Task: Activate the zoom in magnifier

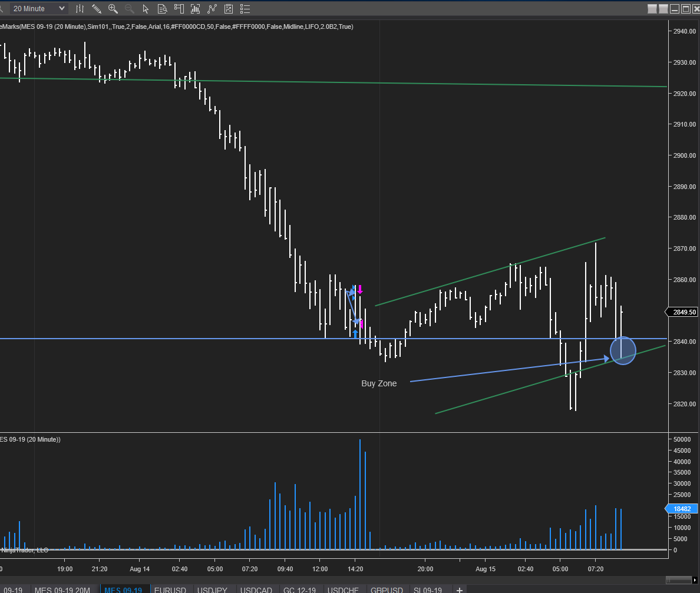Action: point(113,8)
